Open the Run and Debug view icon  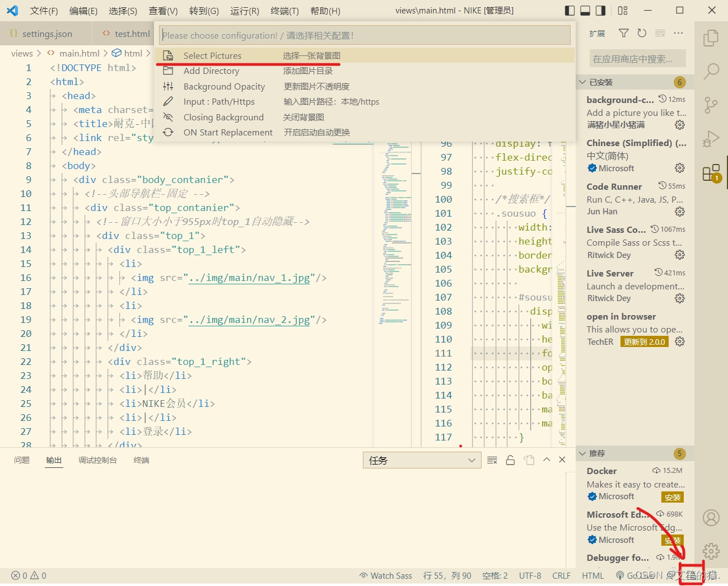(x=711, y=138)
